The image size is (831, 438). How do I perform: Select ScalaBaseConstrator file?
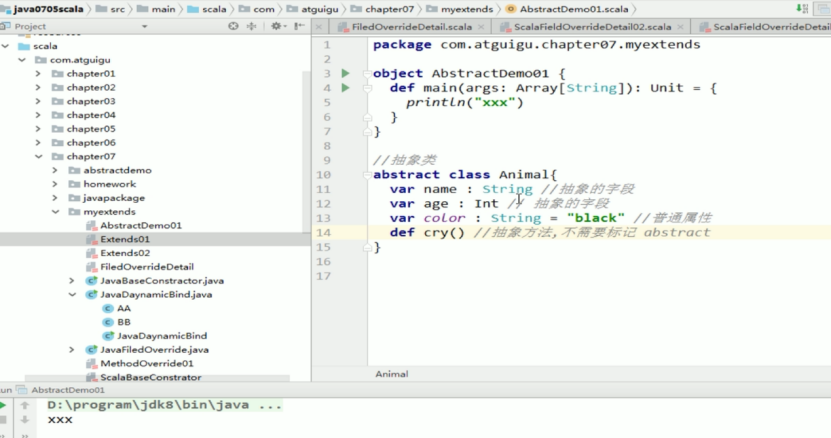(151, 377)
